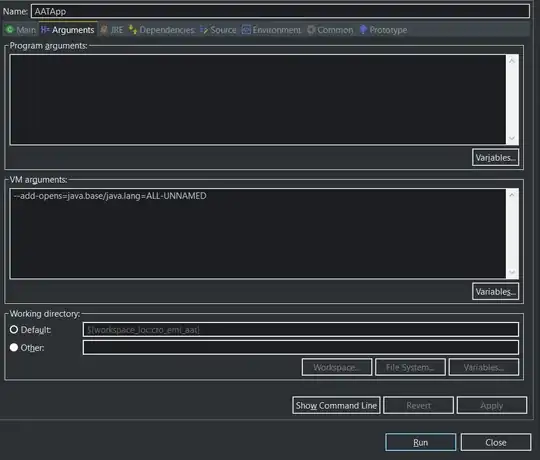
Task: Click scroll-down arrow in Program arguments box
Action: pos(512,138)
